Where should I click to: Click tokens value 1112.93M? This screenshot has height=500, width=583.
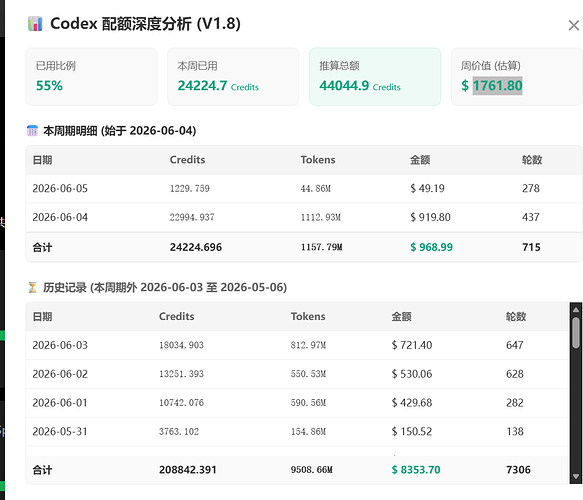(x=321, y=217)
